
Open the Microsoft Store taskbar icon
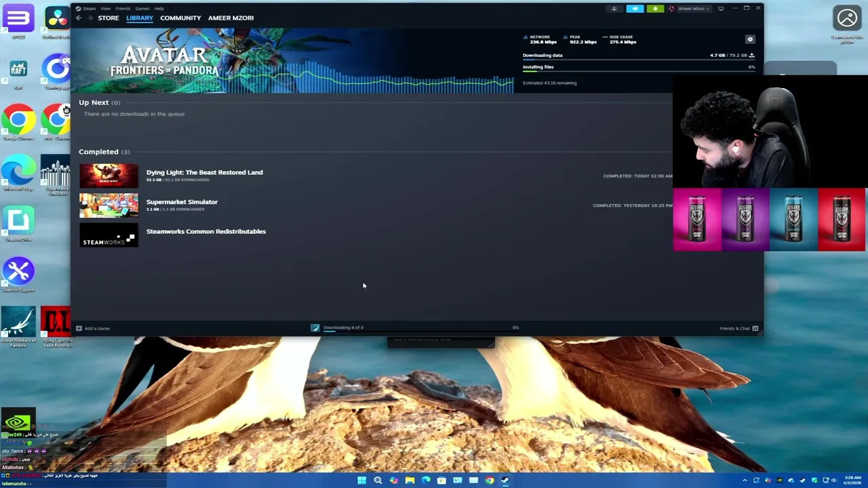[441, 481]
